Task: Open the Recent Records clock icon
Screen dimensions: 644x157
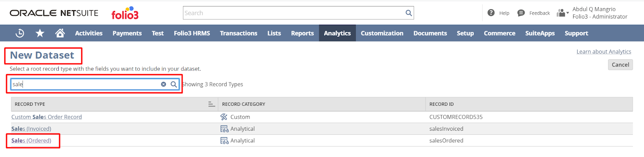Action: (20, 33)
